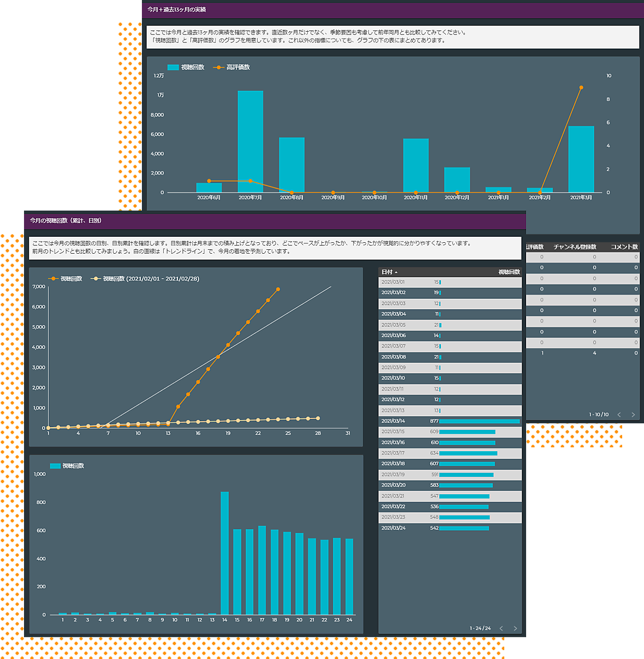
Task: Toggle 高評価数 line via its legend label
Action: (x=238, y=67)
